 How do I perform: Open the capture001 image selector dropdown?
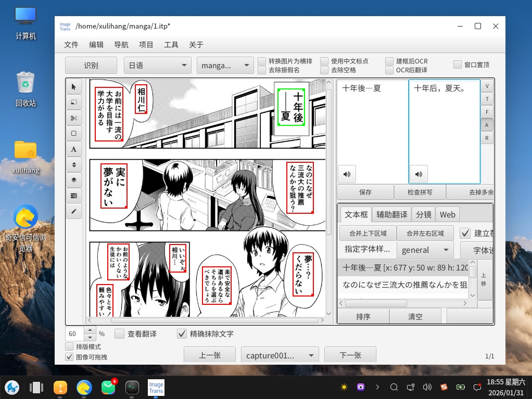pos(280,355)
